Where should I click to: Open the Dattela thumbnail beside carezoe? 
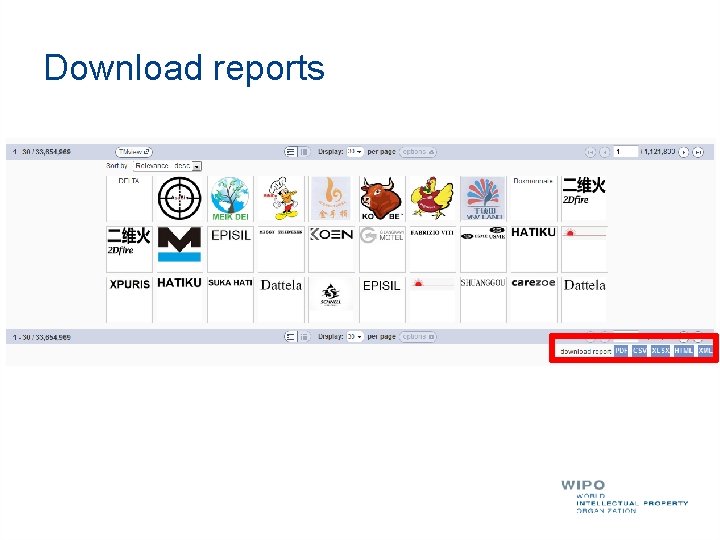tap(584, 299)
